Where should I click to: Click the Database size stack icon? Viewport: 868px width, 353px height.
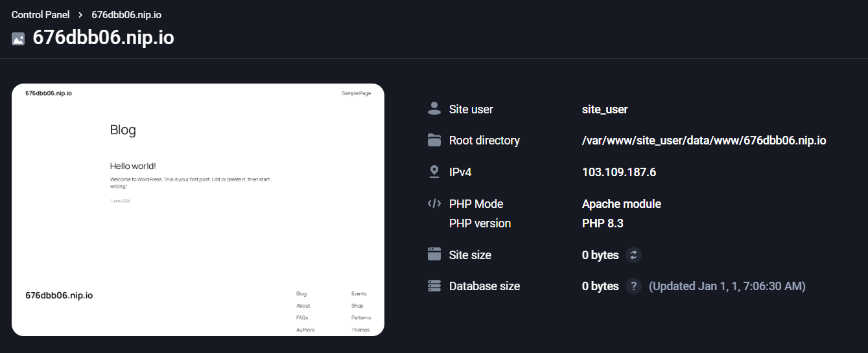coord(434,286)
